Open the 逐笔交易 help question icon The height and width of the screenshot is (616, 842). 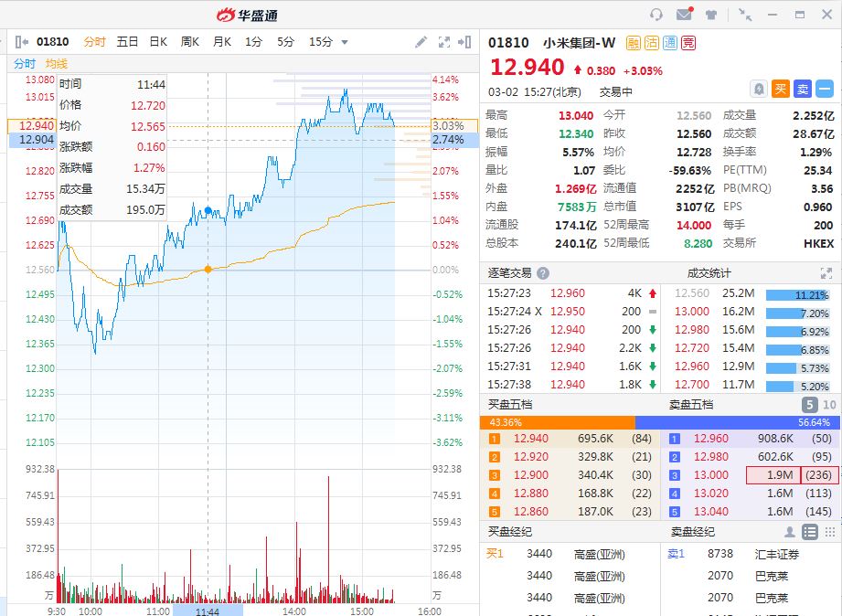[543, 273]
